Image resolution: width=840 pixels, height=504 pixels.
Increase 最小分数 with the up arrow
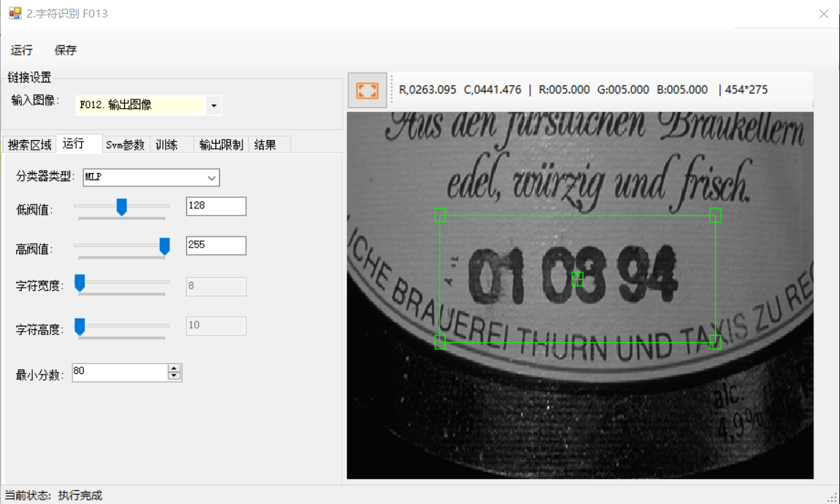[174, 368]
